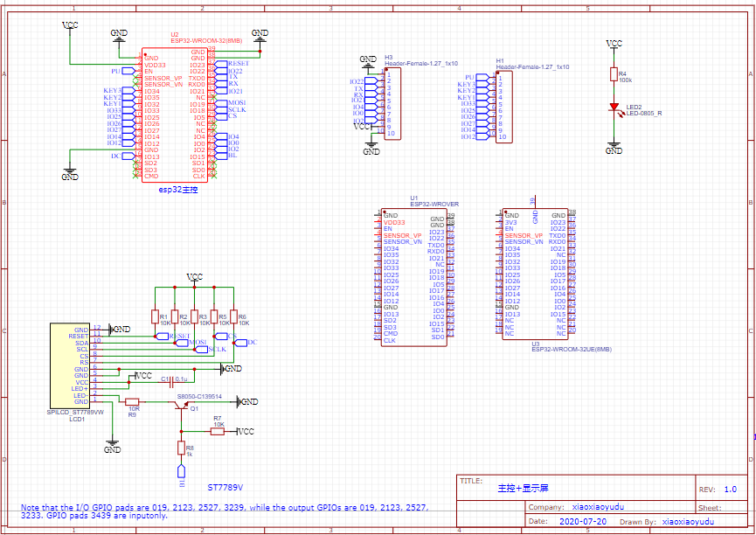The height and width of the screenshot is (535, 756).
Task: Click the "ESP32-WROOM-32(8MB)" part name above U2
Action: click(206, 41)
